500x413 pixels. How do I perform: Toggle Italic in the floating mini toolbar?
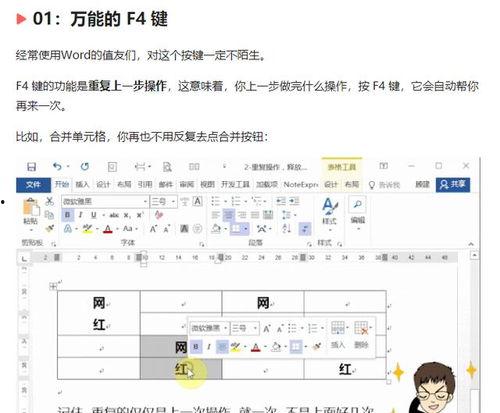[209, 347]
